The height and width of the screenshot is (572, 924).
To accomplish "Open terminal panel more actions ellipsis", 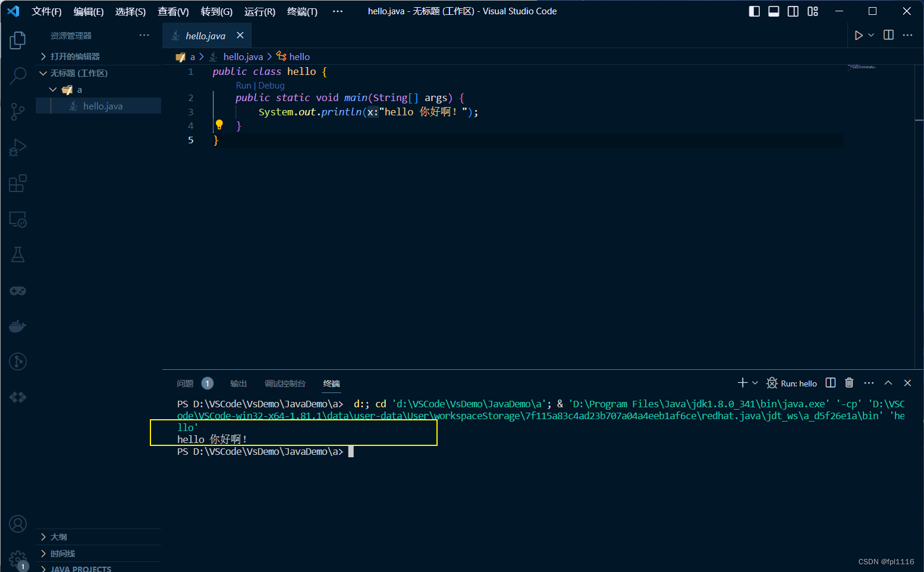I will pyautogui.click(x=869, y=383).
